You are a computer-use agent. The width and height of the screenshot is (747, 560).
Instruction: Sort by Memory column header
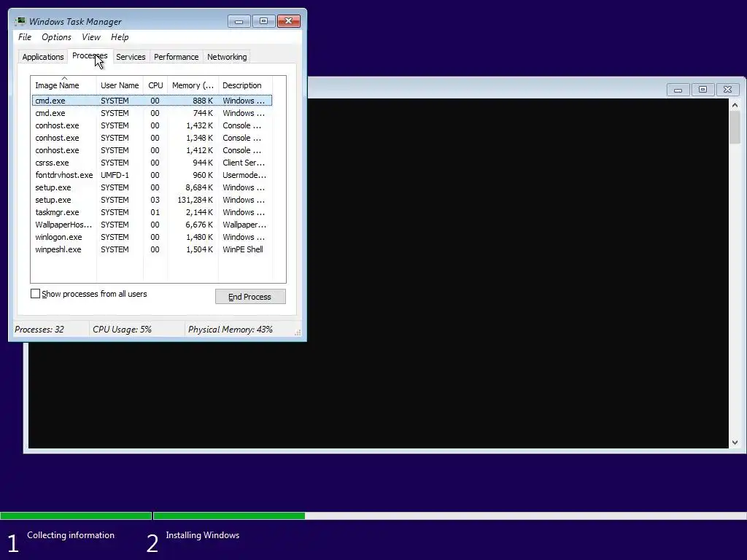point(193,85)
